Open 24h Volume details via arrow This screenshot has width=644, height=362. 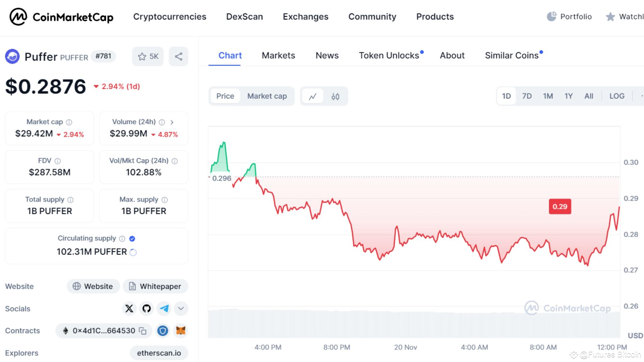172,122
